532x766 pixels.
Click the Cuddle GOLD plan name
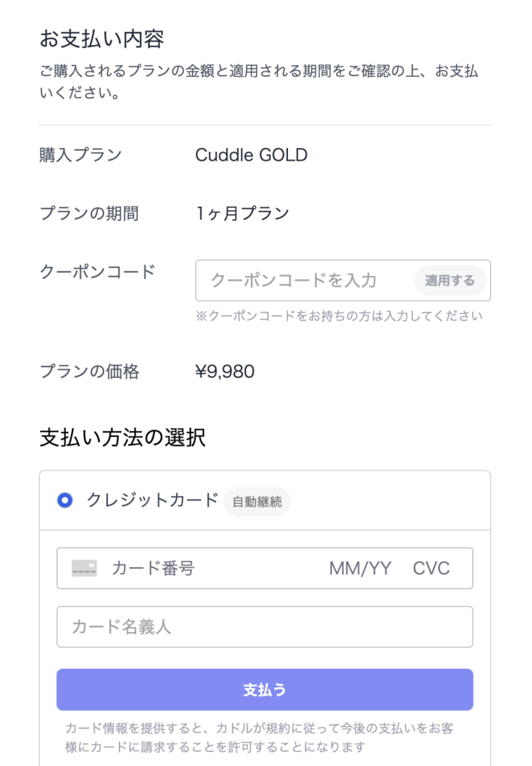point(251,156)
